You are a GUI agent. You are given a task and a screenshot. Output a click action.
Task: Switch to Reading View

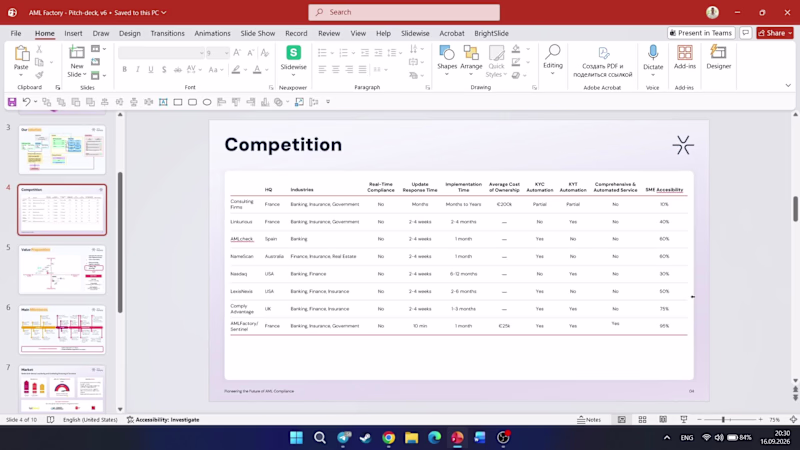(x=663, y=419)
